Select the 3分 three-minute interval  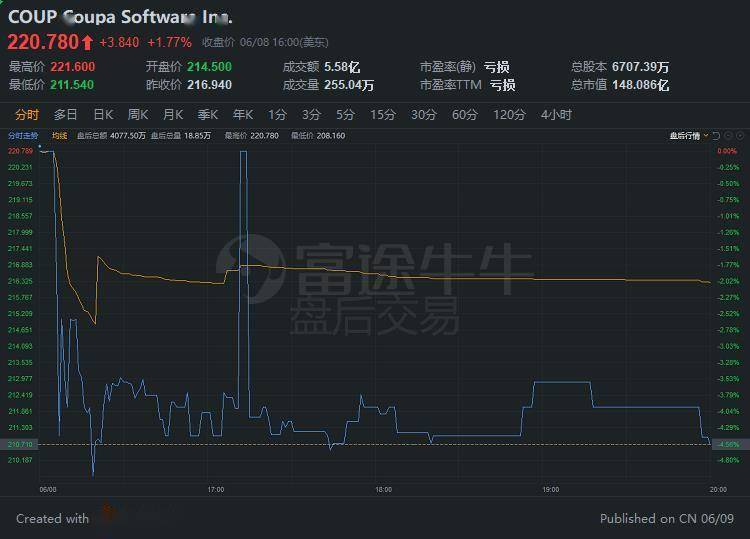point(311,115)
